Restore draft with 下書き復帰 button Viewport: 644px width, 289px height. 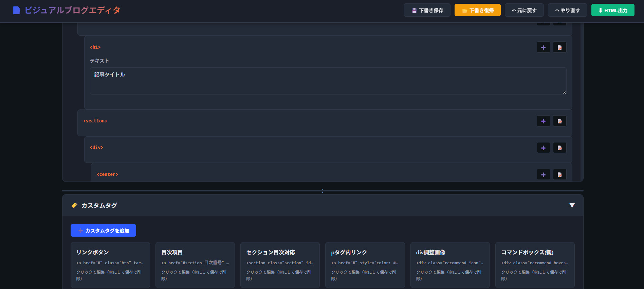point(477,10)
